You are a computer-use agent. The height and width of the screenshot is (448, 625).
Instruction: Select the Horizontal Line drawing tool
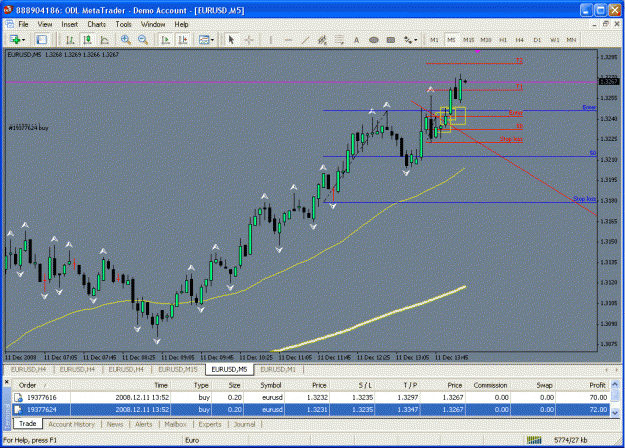coord(289,39)
